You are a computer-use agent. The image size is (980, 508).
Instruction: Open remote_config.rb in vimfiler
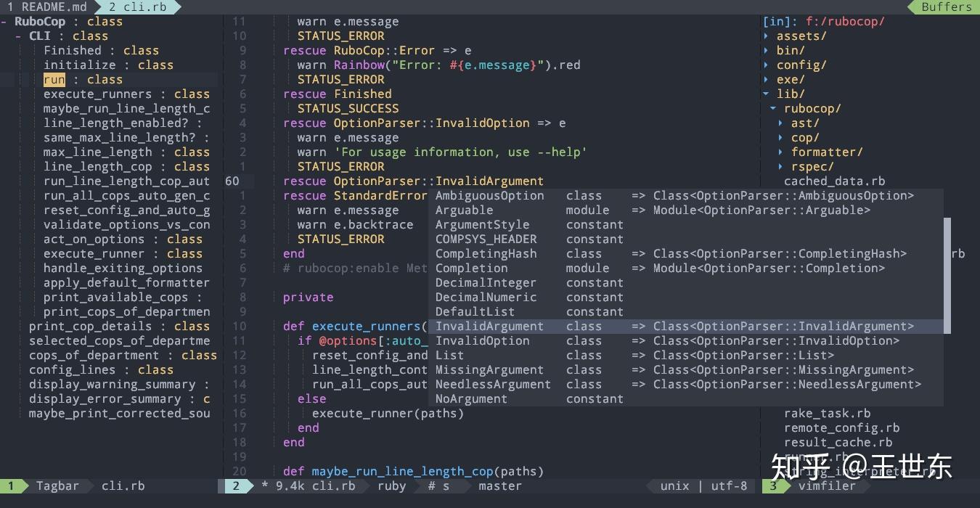pyautogui.click(x=841, y=428)
